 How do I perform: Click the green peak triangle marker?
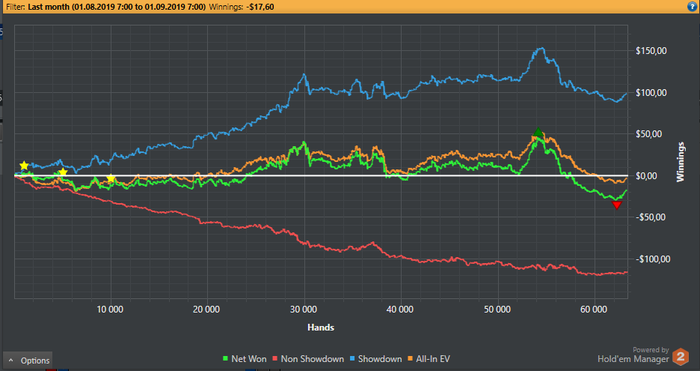click(538, 132)
